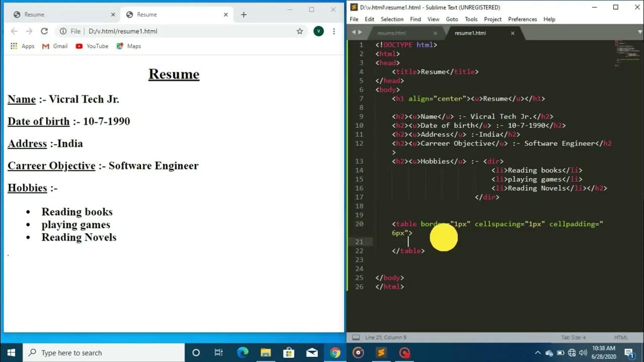The image size is (644, 362).
Task: Open volume control in system tray
Action: coord(583,352)
